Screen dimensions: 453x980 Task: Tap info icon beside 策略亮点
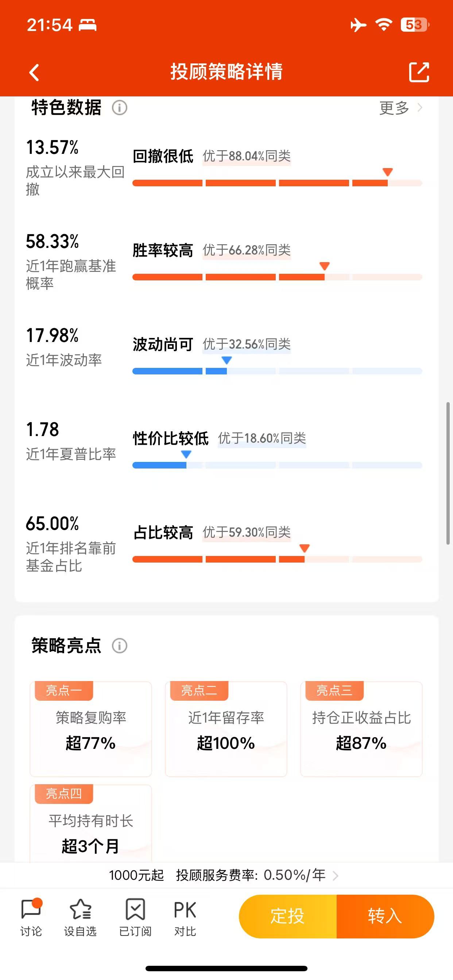coord(120,646)
